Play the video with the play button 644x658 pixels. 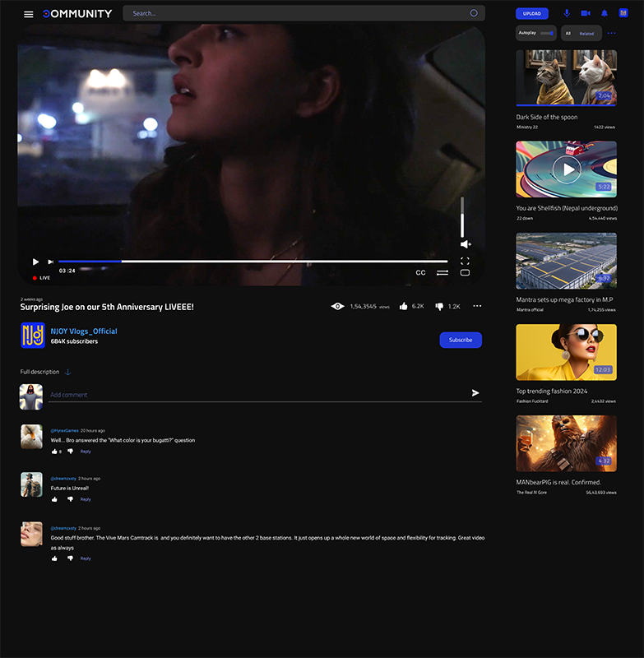[35, 262]
